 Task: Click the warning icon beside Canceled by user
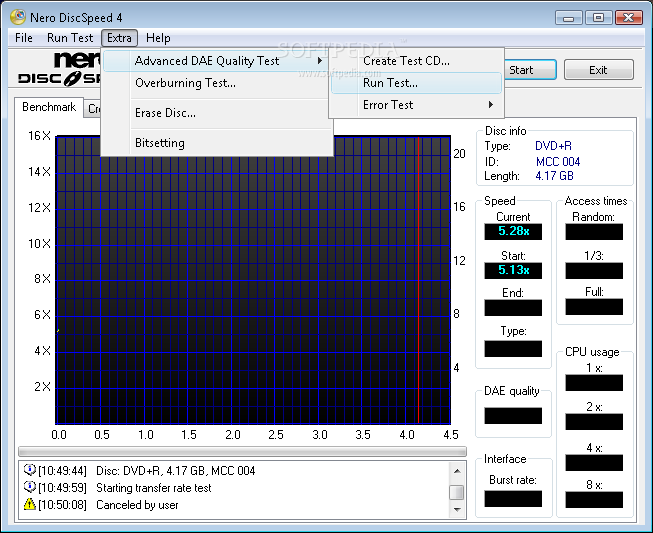click(30, 504)
